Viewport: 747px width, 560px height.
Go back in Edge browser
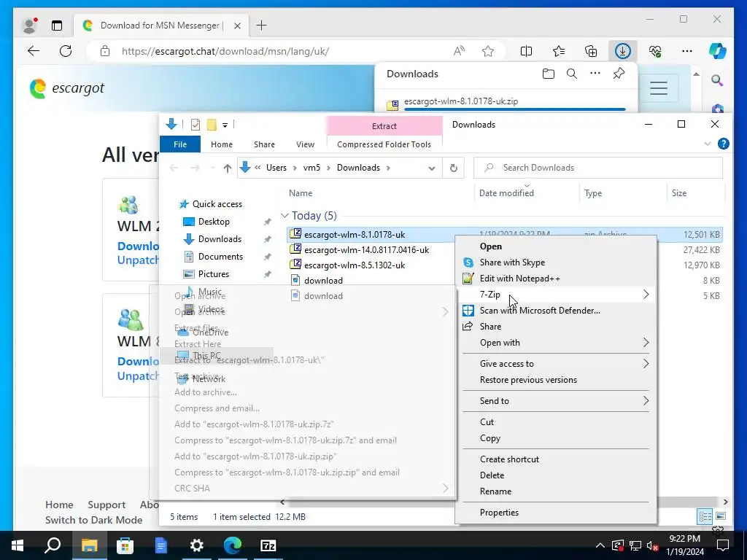click(34, 51)
